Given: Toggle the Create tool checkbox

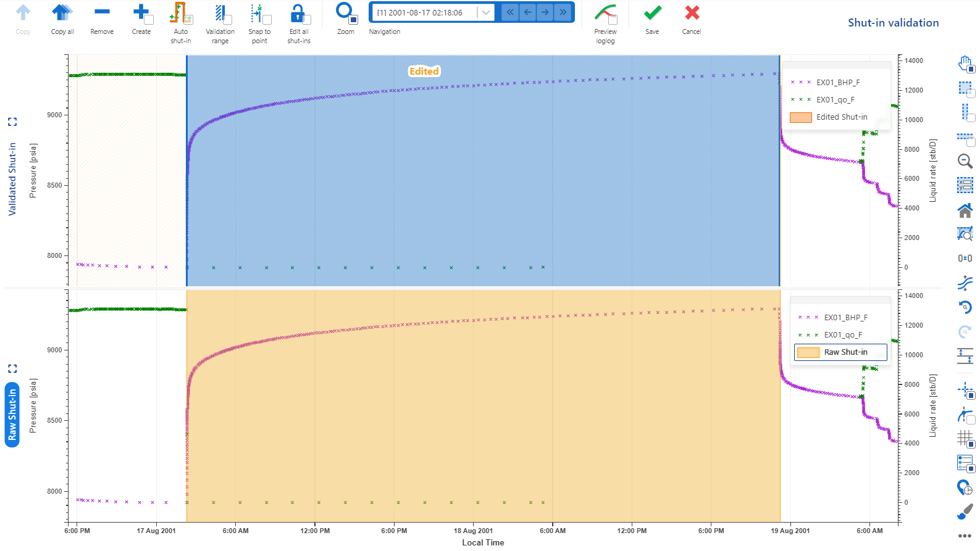Looking at the screenshot, I should click(x=149, y=20).
